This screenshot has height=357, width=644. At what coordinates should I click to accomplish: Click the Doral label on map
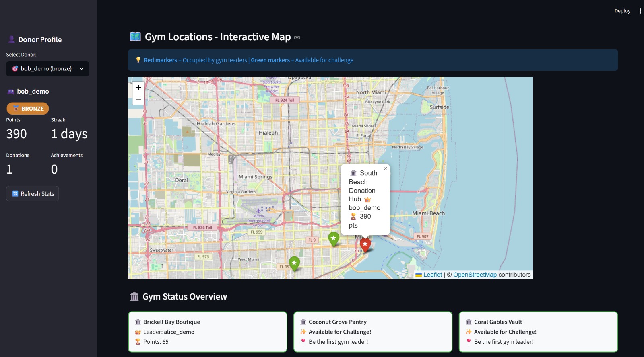point(182,181)
